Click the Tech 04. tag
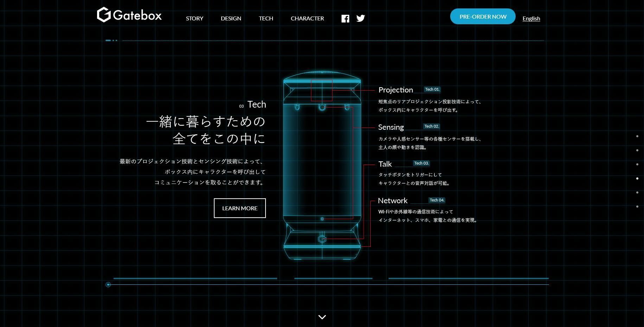The height and width of the screenshot is (327, 644). 437,200
